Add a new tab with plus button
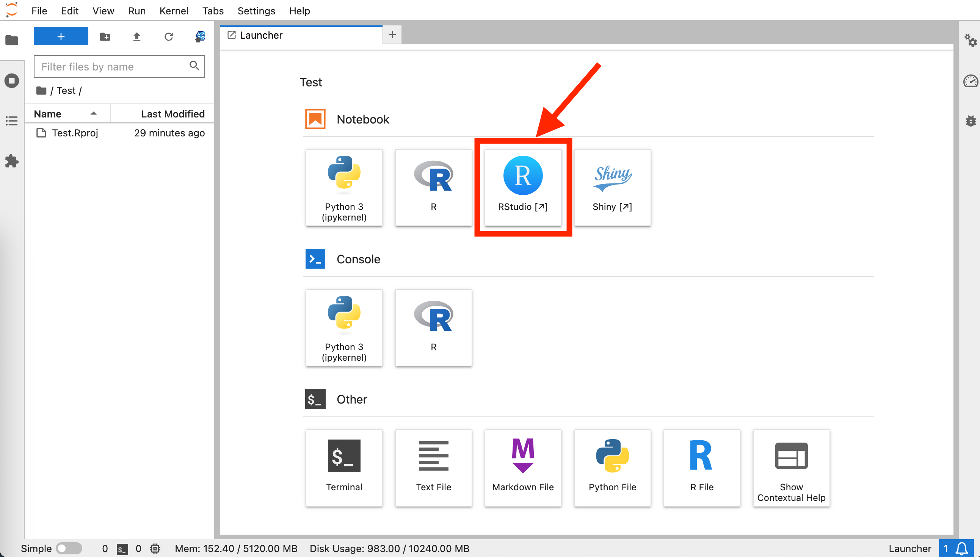 point(392,35)
